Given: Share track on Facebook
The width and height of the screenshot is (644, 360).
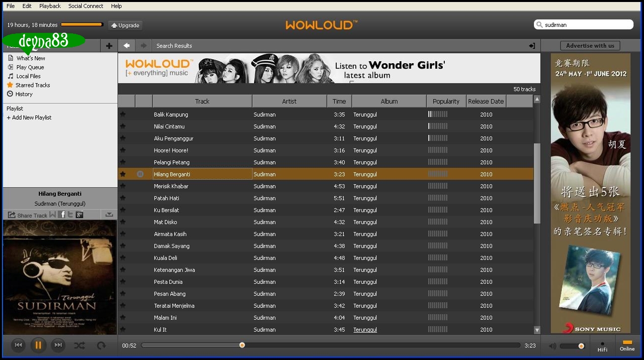Looking at the screenshot, I should pyautogui.click(x=62, y=215).
